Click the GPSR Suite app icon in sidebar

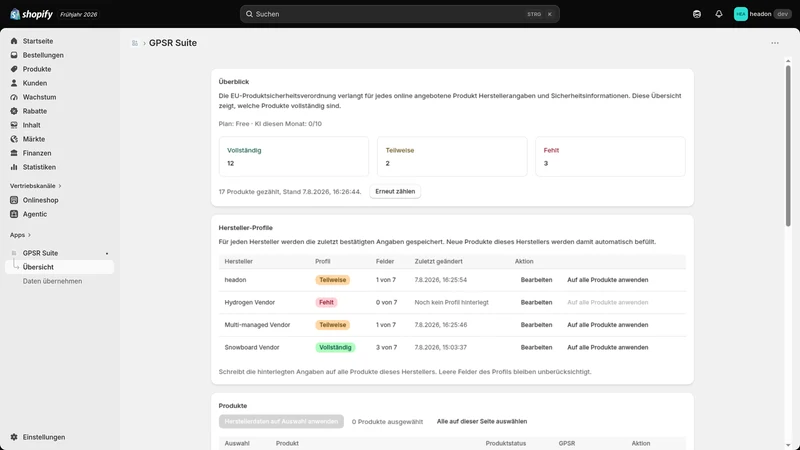coord(14,253)
